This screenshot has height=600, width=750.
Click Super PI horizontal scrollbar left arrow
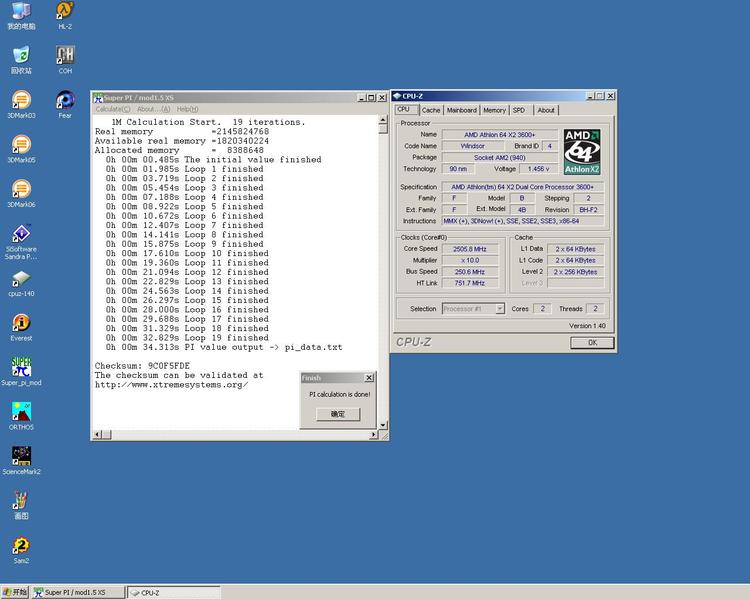tap(97, 434)
